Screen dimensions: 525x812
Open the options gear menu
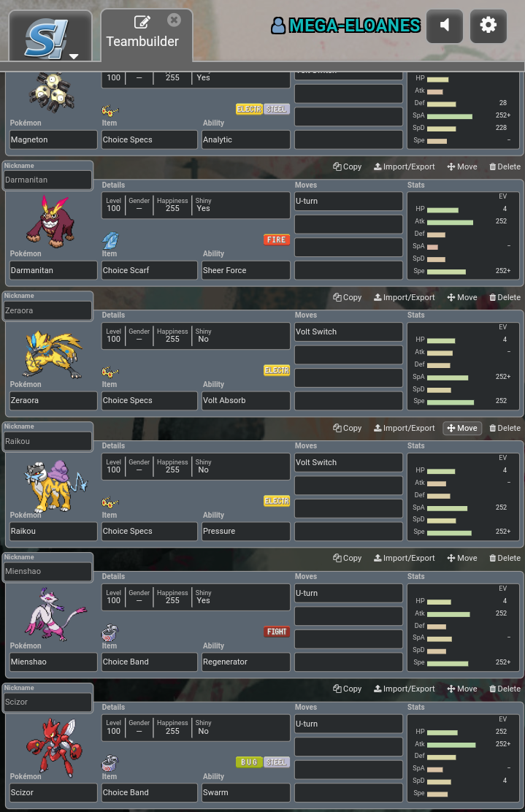pyautogui.click(x=488, y=26)
